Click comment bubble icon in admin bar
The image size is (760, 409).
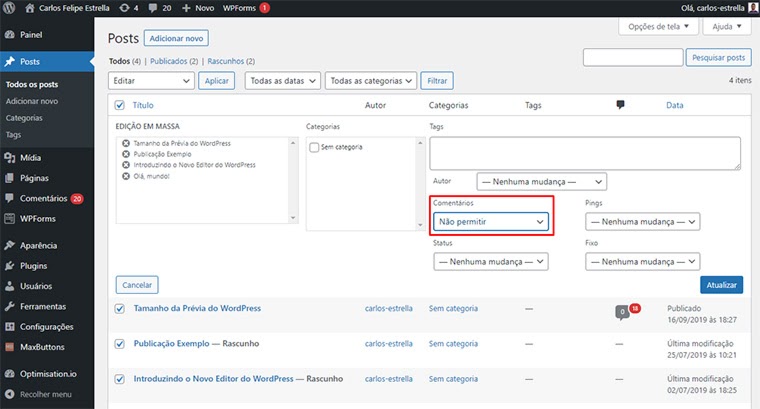click(150, 7)
